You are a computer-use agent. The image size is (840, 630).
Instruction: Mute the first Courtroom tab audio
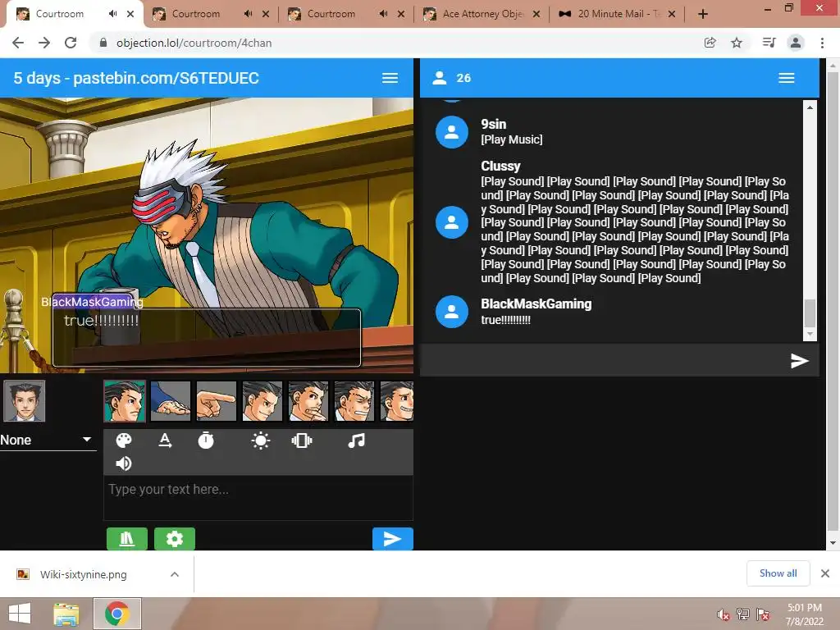coord(112,14)
